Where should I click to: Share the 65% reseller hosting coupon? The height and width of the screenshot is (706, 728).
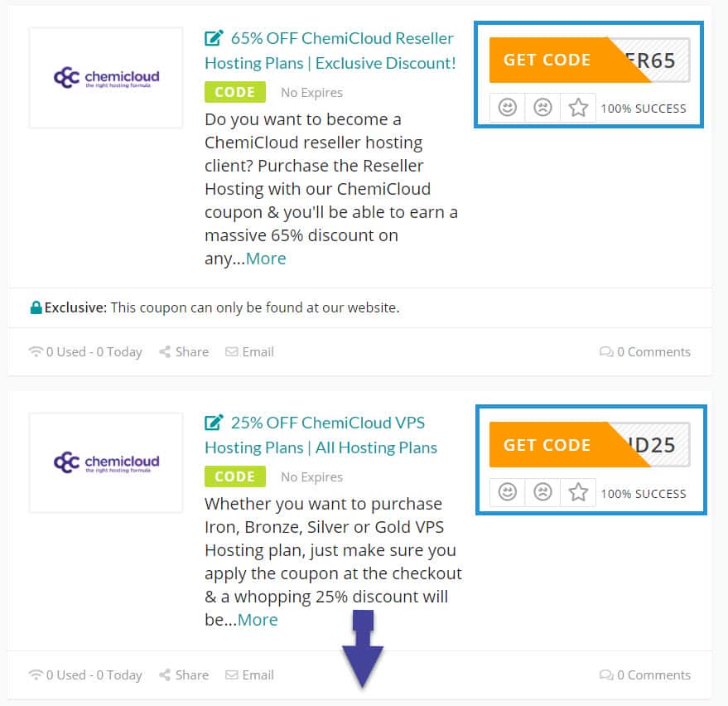pyautogui.click(x=184, y=351)
